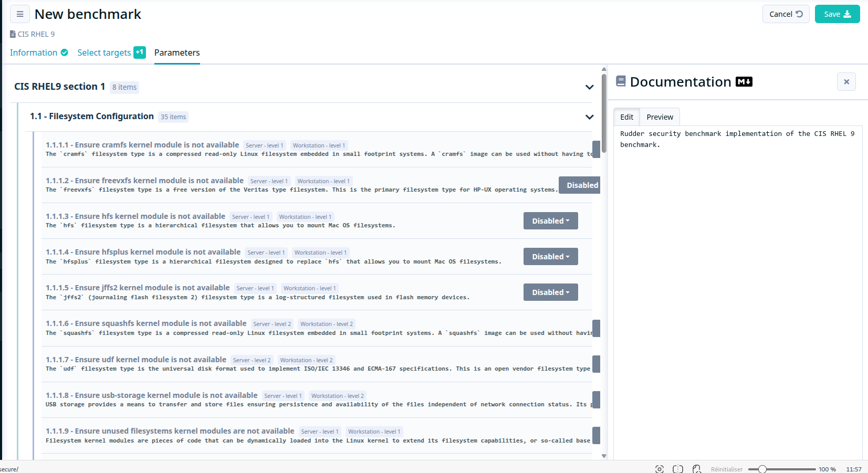Open the Disabled dropdown for hfs rule 1.1.1.3
Image resolution: width=868 pixels, height=473 pixels.
[x=551, y=221]
